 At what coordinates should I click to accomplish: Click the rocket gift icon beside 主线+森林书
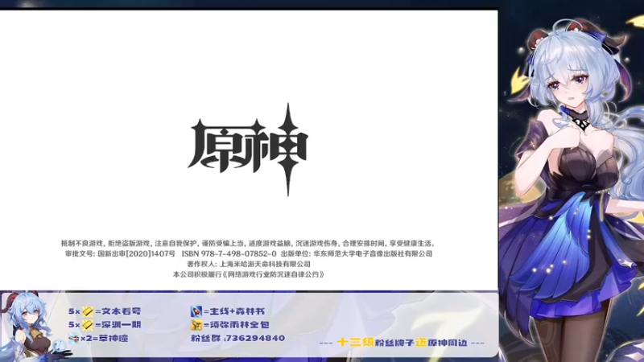point(196,311)
